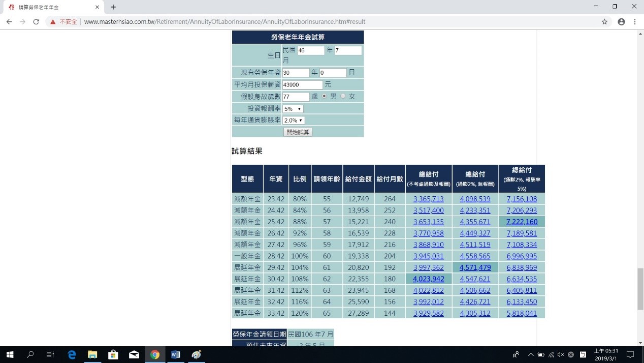Open the 4,506,662 link
Screen dimensions: 644x363
click(475, 290)
